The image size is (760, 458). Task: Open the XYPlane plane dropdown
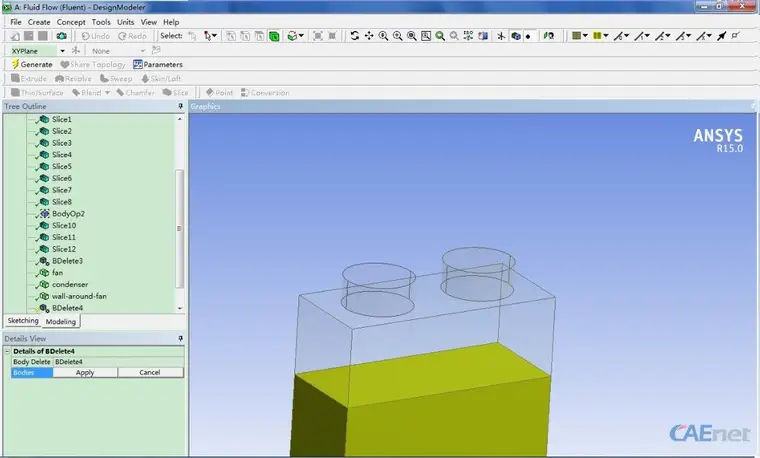click(63, 51)
